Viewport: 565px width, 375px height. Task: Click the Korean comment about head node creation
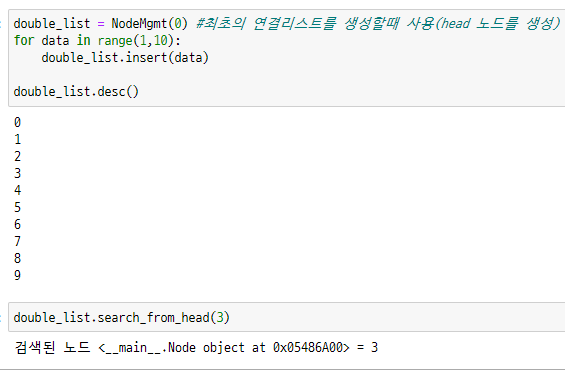click(378, 24)
